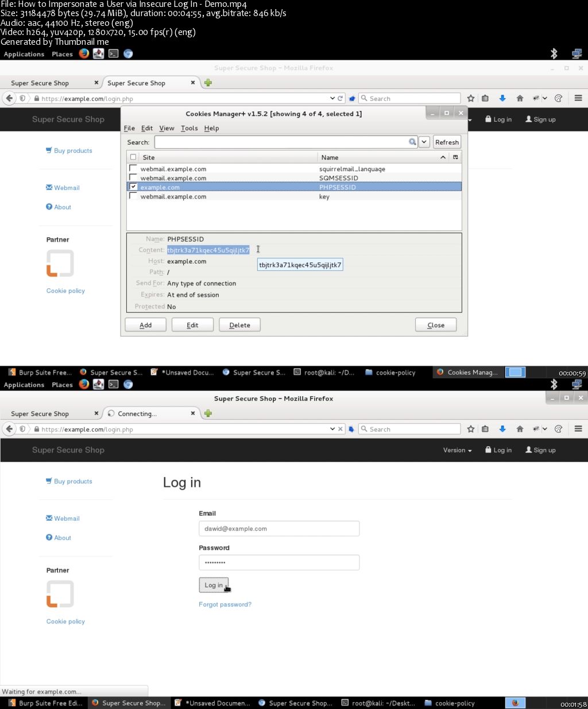Click Bluetooth icon in panel above Cookies Manager+ frame
Image resolution: width=588 pixels, height=709 pixels.
click(x=554, y=53)
